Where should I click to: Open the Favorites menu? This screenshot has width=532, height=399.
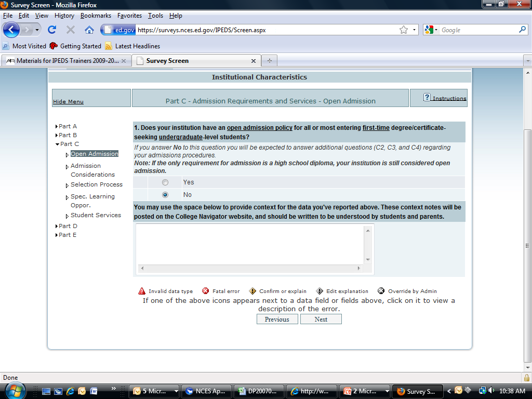click(129, 16)
